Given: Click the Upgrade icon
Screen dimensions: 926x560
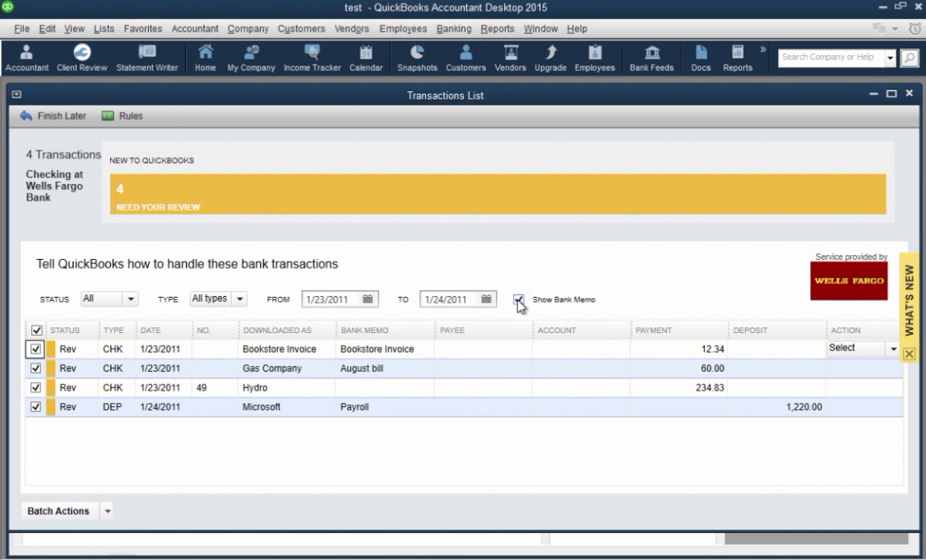Looking at the screenshot, I should 550,58.
